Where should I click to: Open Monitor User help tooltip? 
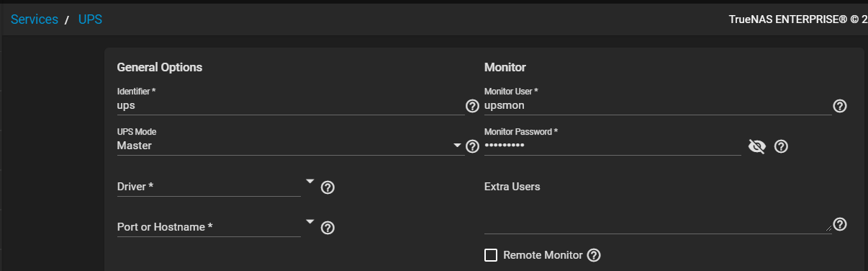[x=839, y=106]
